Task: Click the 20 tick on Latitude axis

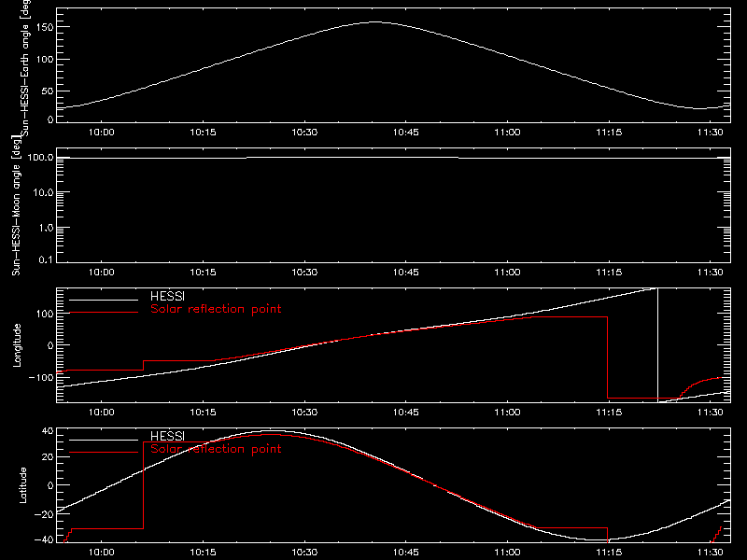Action: (48, 457)
